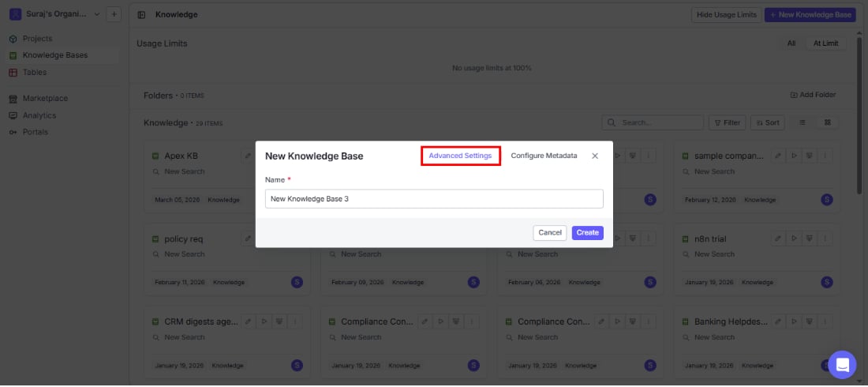The width and height of the screenshot is (868, 387).
Task: Click New Search under n8n trial
Action: click(714, 254)
